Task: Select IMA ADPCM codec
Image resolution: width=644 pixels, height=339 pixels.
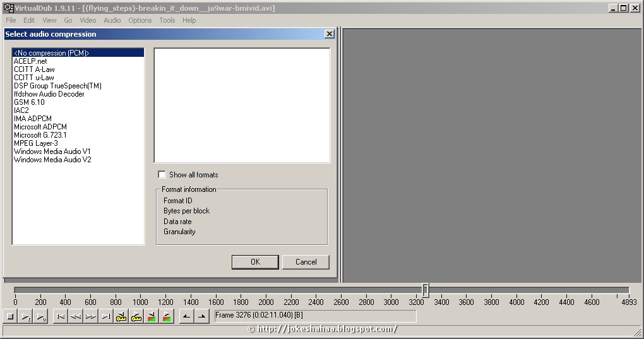Action: [78, 119]
